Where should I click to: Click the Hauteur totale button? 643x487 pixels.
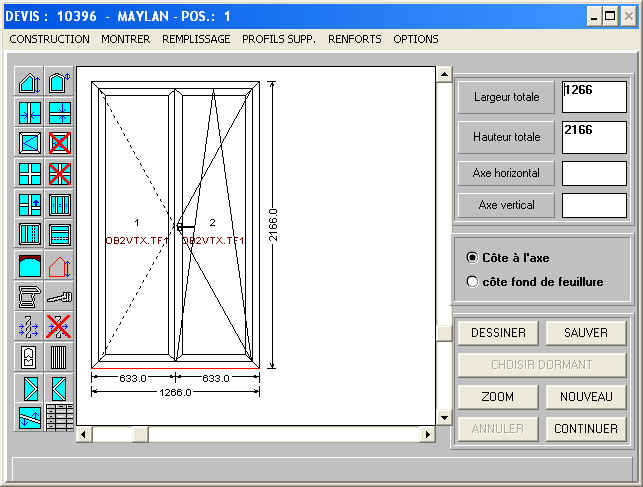click(506, 137)
